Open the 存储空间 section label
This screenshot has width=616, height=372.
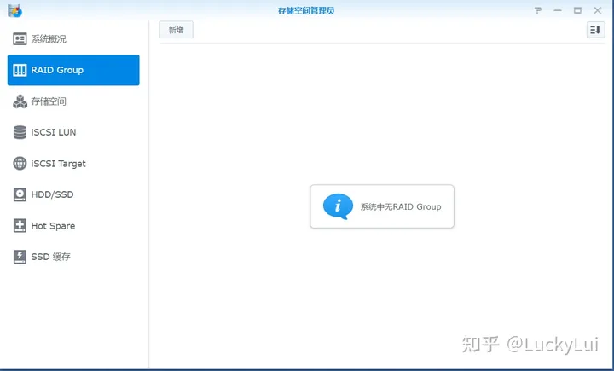point(49,101)
